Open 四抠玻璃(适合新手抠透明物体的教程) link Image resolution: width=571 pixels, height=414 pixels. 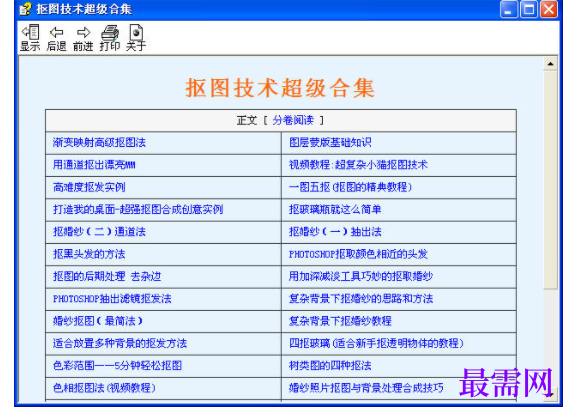pos(376,343)
